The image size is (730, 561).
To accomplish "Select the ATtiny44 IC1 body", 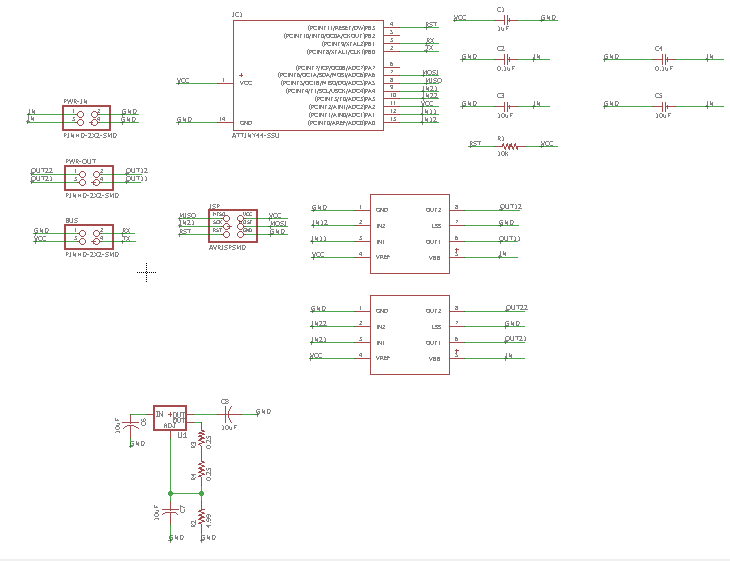I will coord(308,75).
